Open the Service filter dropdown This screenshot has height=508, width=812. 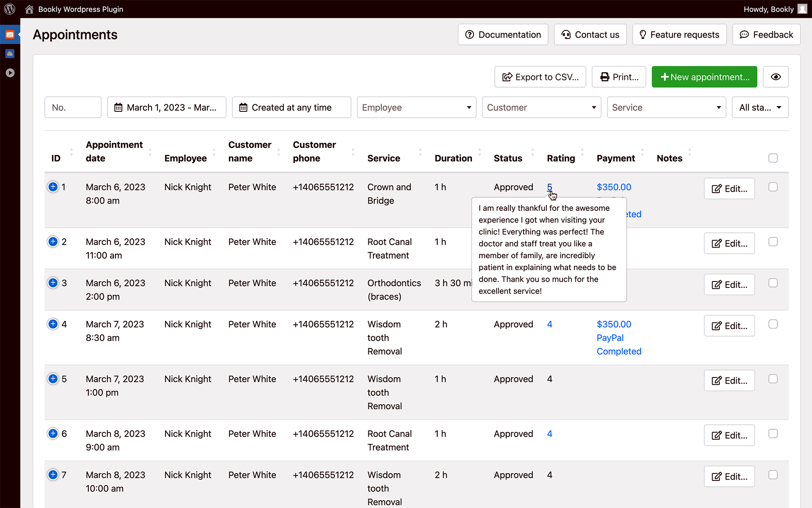tap(666, 108)
